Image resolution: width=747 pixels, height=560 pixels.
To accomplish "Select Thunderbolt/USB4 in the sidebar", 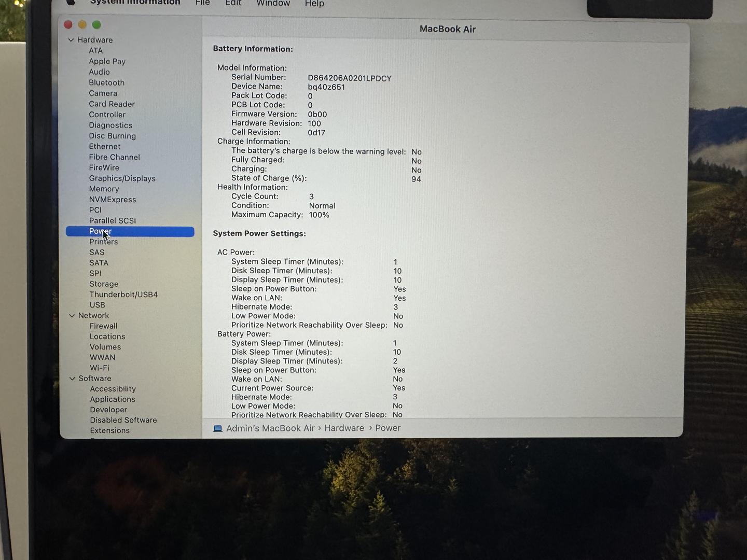I will pyautogui.click(x=123, y=295).
